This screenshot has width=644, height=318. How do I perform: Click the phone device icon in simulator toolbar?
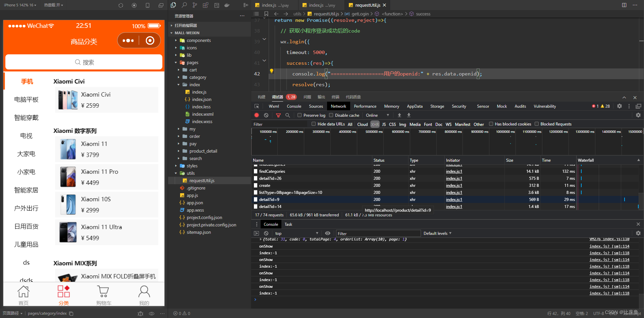point(148,5)
